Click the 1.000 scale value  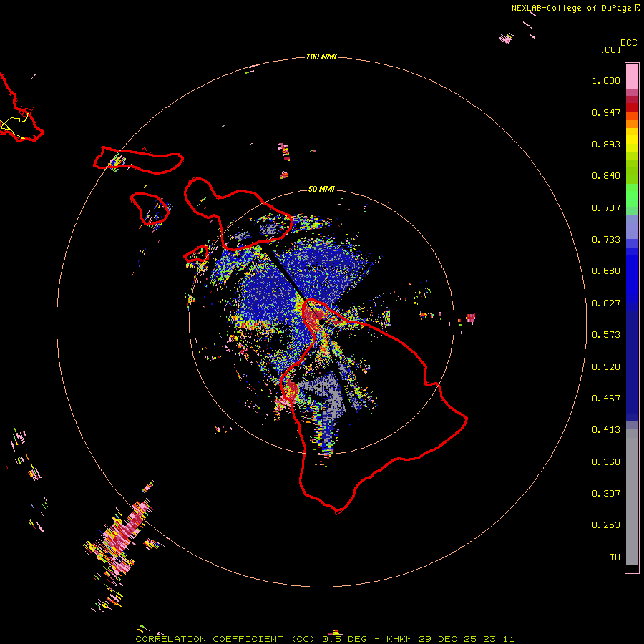pyautogui.click(x=606, y=80)
